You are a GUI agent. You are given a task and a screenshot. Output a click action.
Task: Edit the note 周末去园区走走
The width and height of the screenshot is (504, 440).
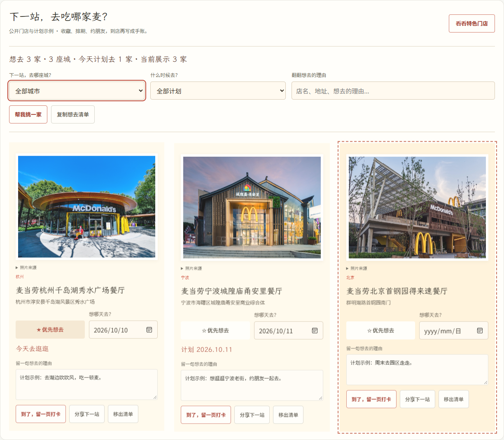tap(417, 370)
